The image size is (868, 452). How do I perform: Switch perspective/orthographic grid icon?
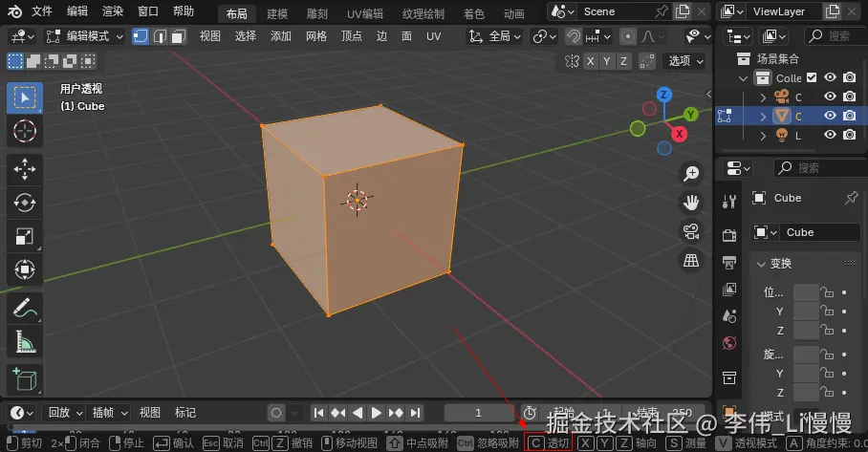tap(691, 260)
